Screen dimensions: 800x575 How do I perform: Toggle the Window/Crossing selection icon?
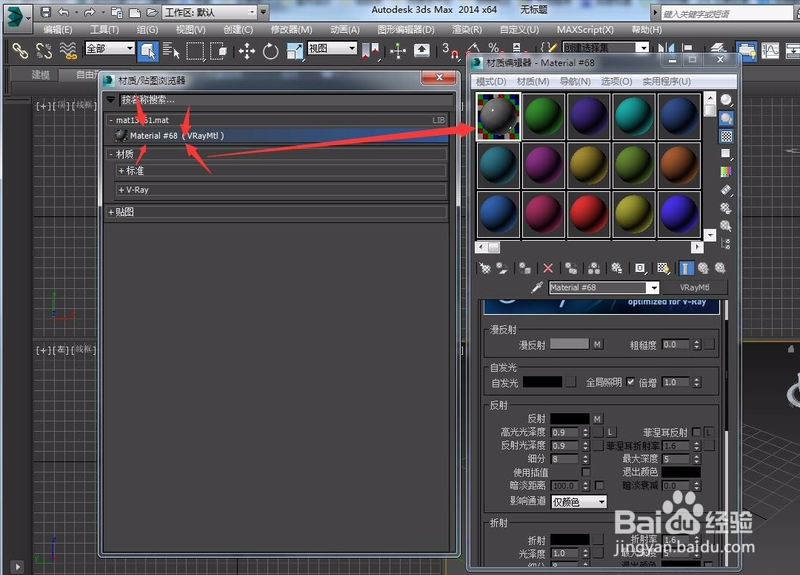(x=218, y=51)
